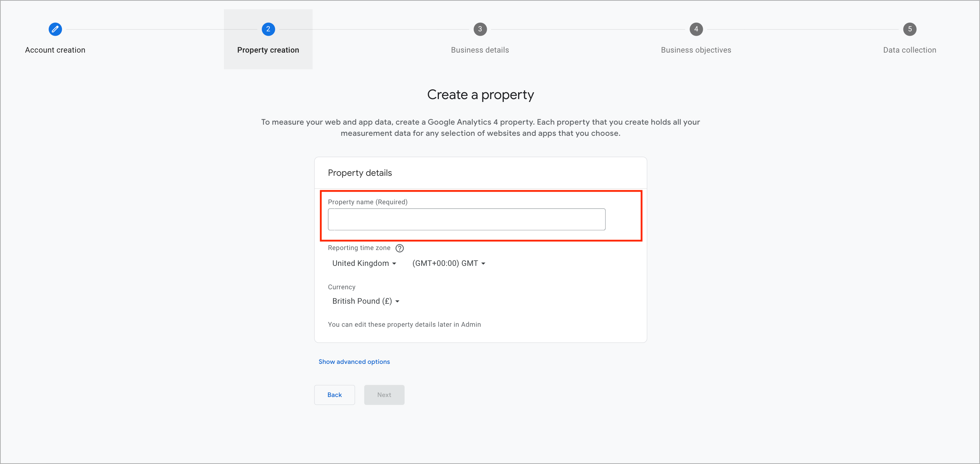Select the Data collection step label
This screenshot has width=980, height=464.
[910, 50]
